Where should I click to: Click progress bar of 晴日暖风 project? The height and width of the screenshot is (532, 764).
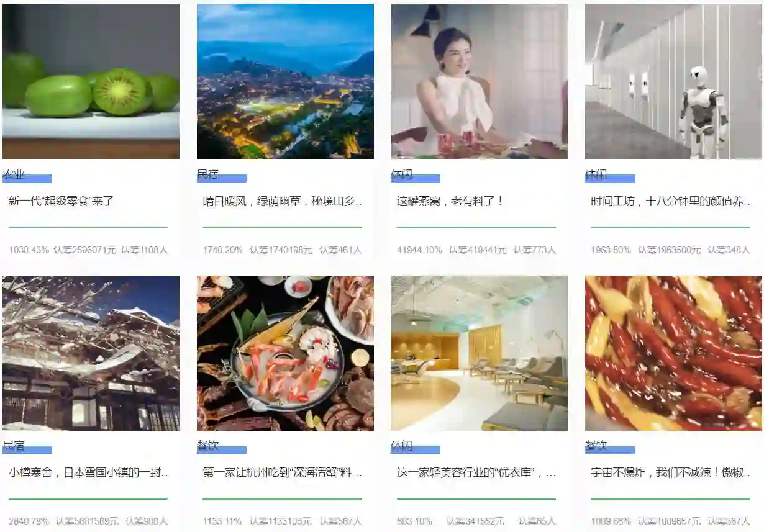click(x=283, y=227)
